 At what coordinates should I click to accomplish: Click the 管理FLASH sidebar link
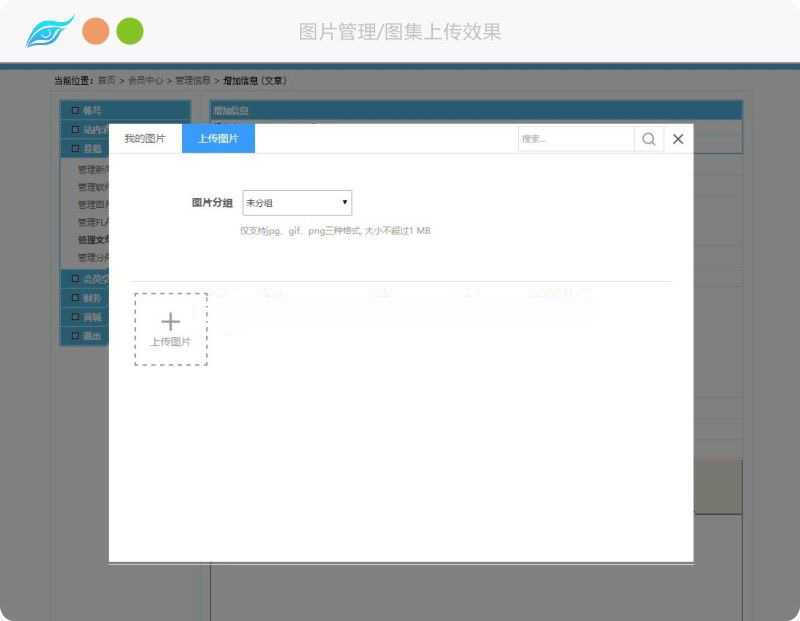pyautogui.click(x=93, y=222)
